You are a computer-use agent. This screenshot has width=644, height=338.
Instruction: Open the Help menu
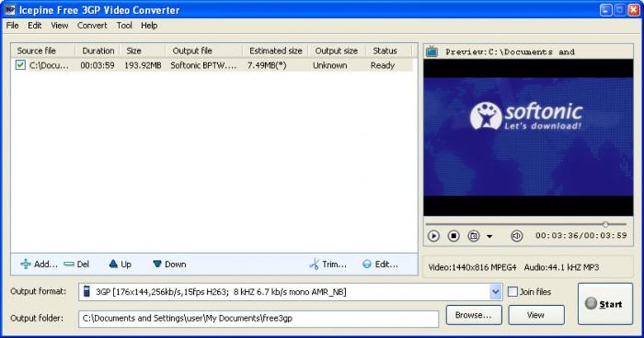coord(149,25)
